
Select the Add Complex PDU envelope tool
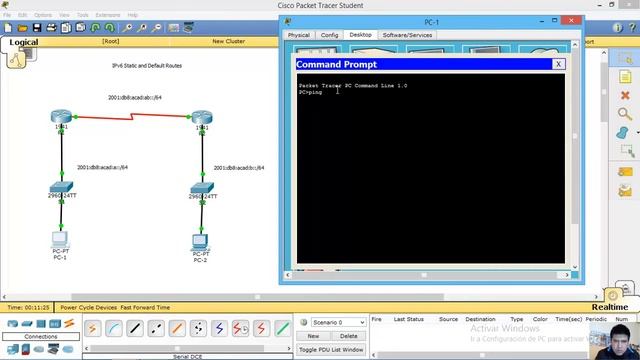click(625, 191)
